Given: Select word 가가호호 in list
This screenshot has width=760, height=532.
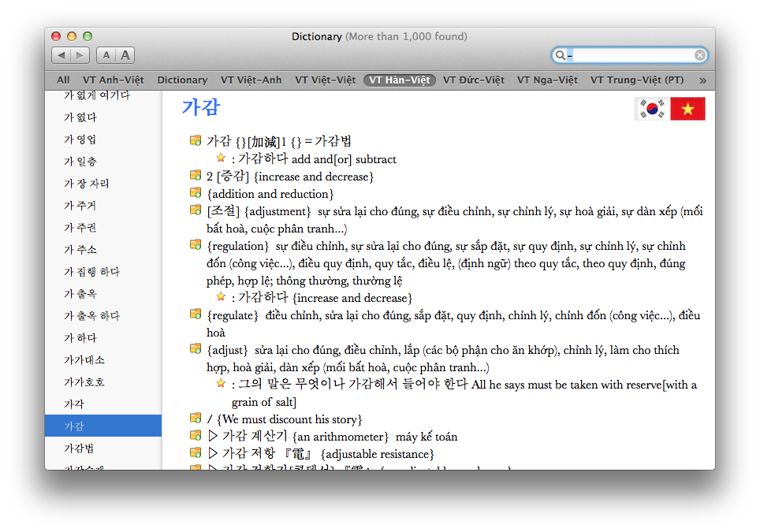Looking at the screenshot, I should (x=103, y=381).
